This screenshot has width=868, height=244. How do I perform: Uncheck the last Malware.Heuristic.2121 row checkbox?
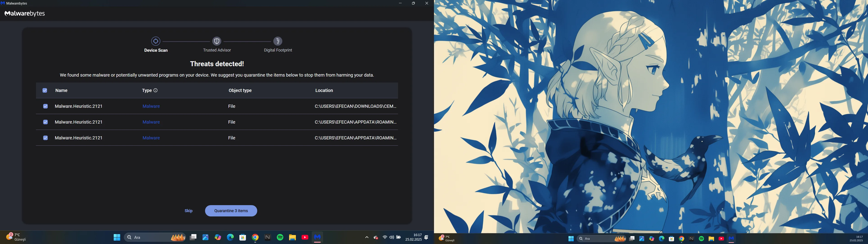click(x=45, y=138)
